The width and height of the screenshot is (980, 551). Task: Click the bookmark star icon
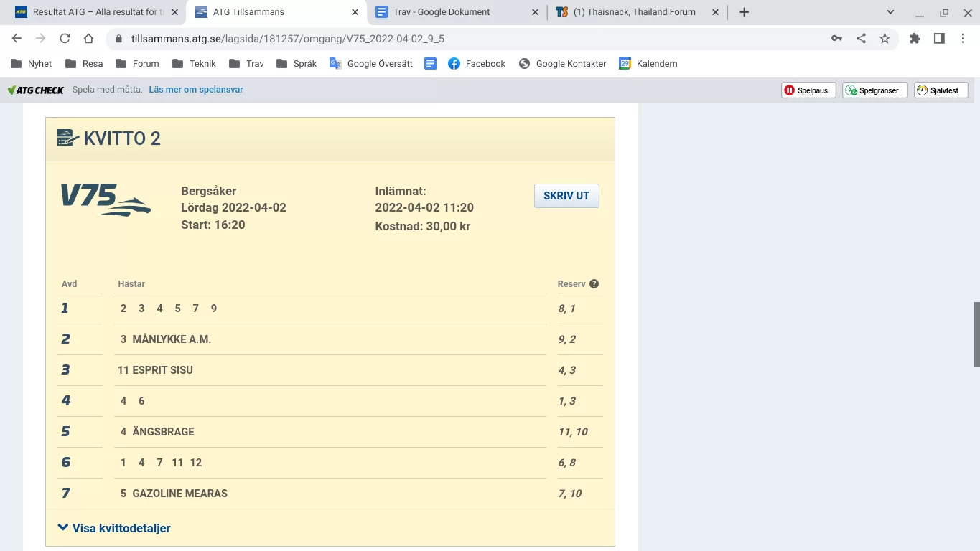point(885,39)
